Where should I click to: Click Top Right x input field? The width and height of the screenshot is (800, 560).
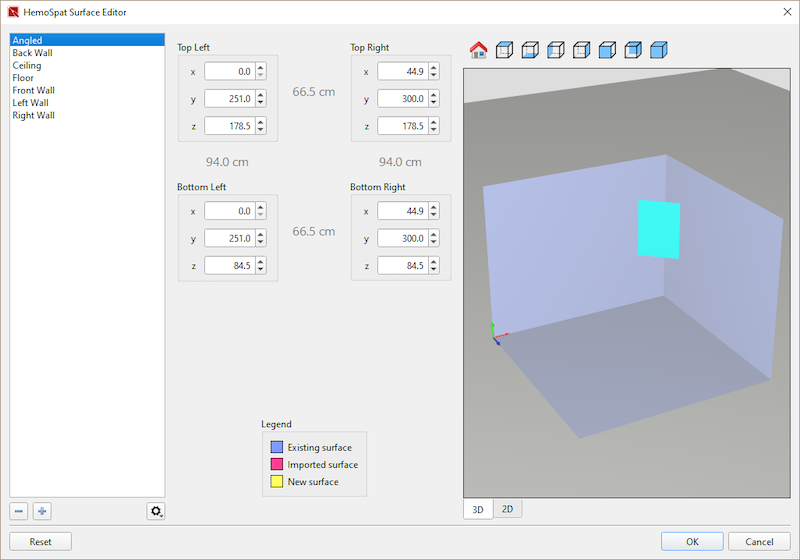coord(403,71)
